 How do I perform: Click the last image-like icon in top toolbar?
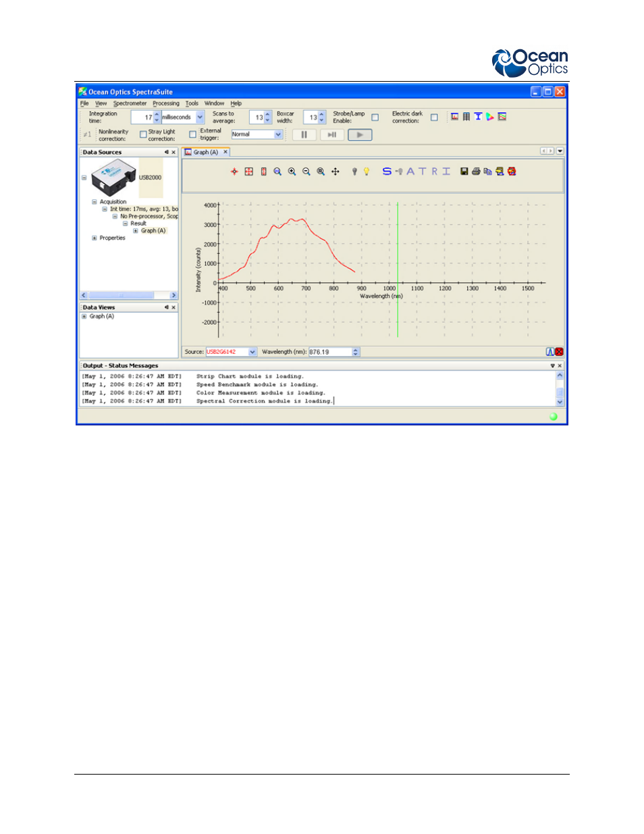coord(502,117)
